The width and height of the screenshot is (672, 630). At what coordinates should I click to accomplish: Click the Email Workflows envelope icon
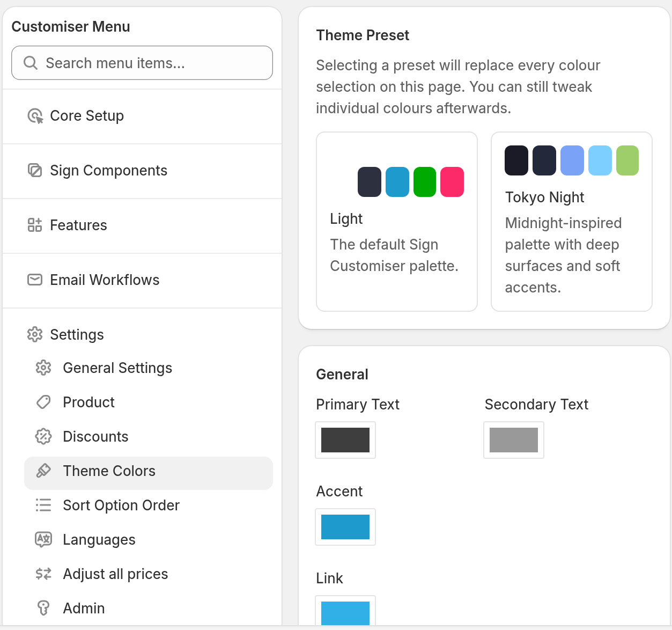point(35,280)
